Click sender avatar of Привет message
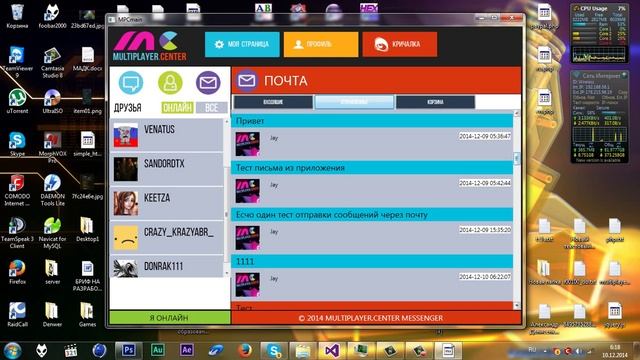Screen dimensions: 640x360 click(x=247, y=144)
